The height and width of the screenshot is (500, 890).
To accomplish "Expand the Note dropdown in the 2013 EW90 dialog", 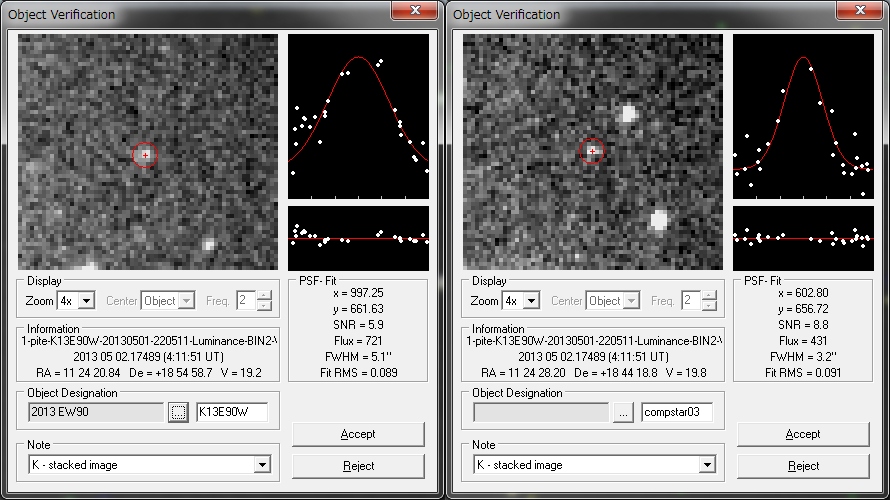I will 262,465.
